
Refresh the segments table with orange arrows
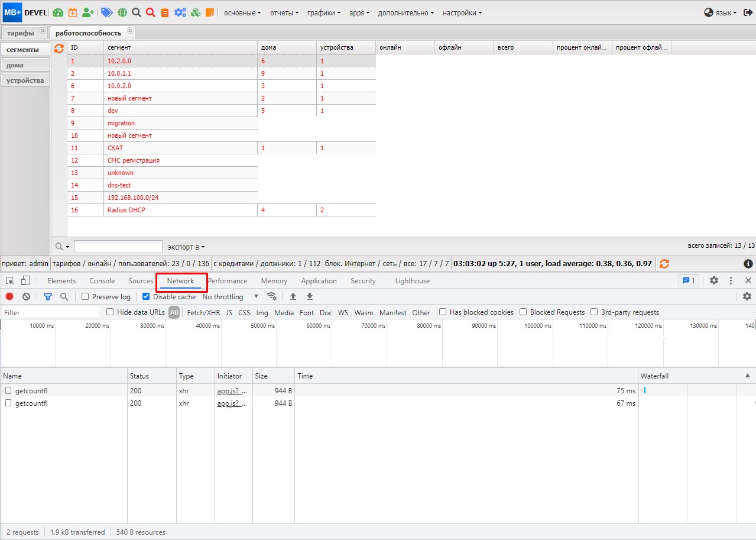(59, 48)
